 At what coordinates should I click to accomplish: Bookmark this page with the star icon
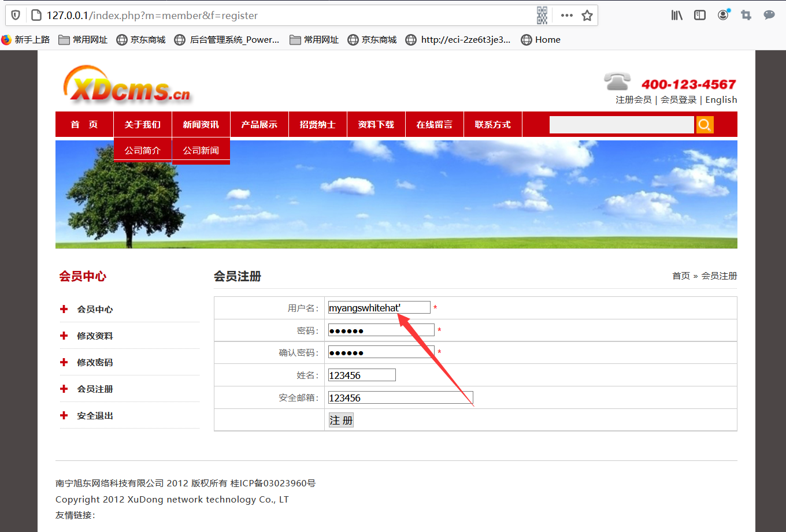pos(587,16)
